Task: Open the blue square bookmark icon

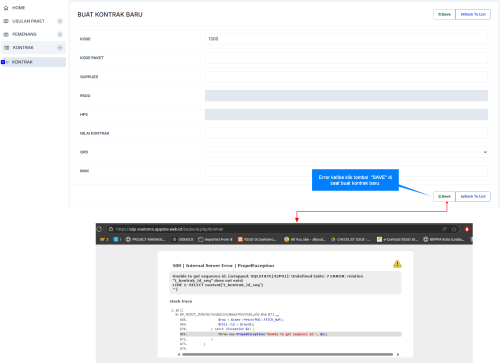Action: pos(117,239)
